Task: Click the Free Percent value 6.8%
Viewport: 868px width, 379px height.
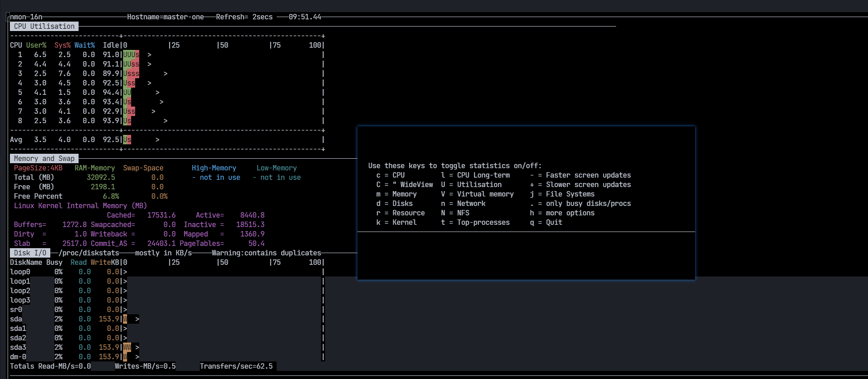Action: [111, 196]
